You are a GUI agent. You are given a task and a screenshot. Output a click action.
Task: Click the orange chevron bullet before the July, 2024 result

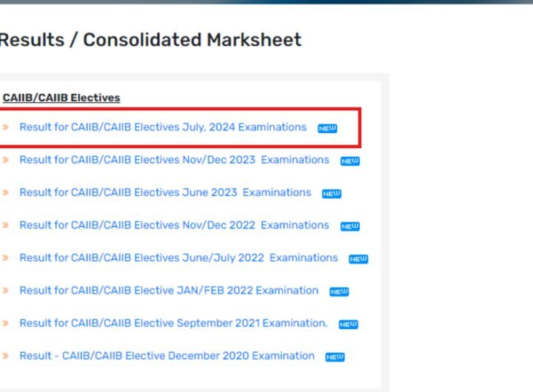click(5, 127)
